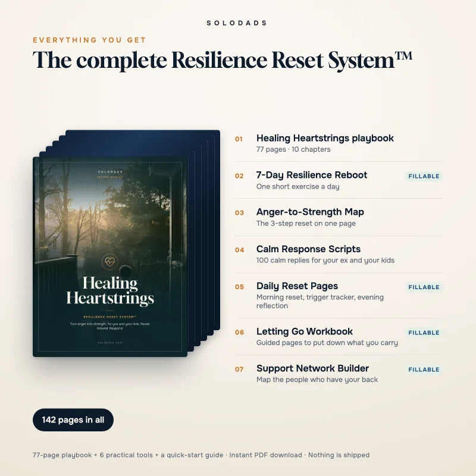Select '7-Day Resilience Reboot' list title
The height and width of the screenshot is (476, 476).
pos(312,175)
